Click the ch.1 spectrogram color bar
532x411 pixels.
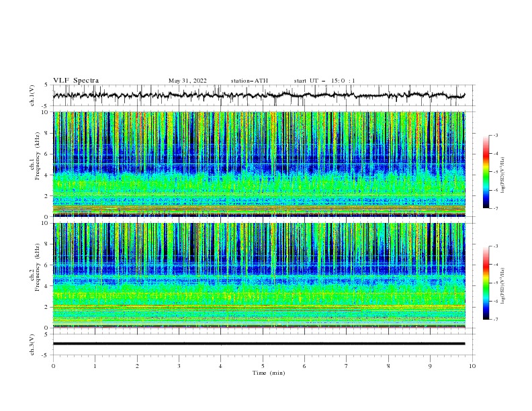coord(486,172)
